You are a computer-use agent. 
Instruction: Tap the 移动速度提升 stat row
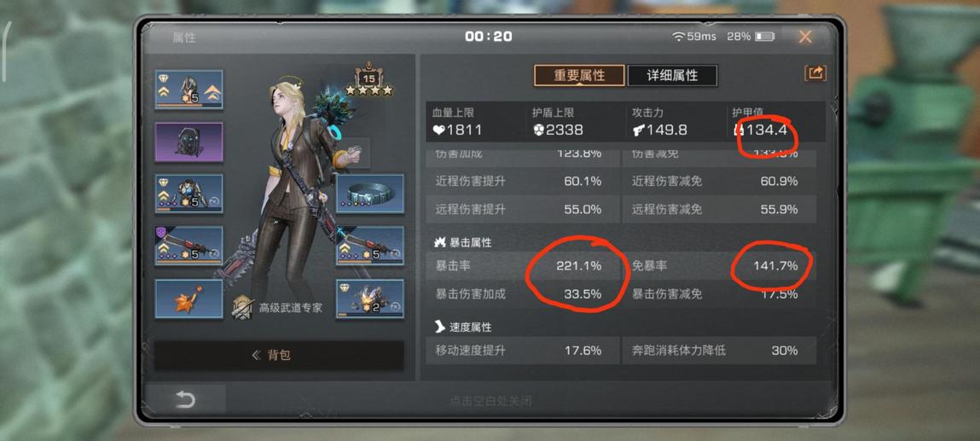pos(523,351)
